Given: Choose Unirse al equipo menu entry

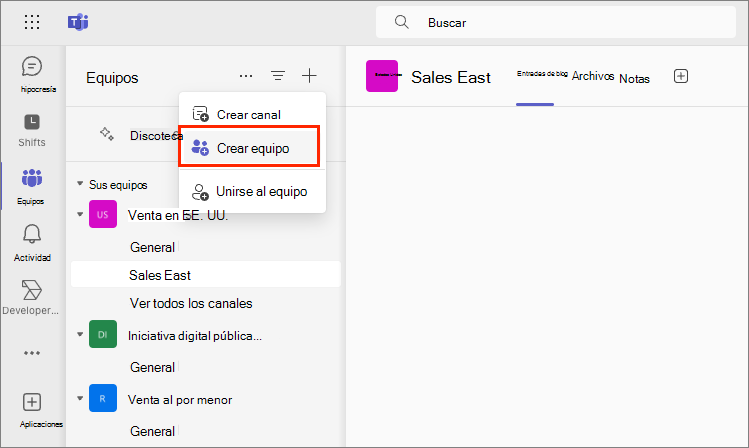Looking at the screenshot, I should 252,192.
